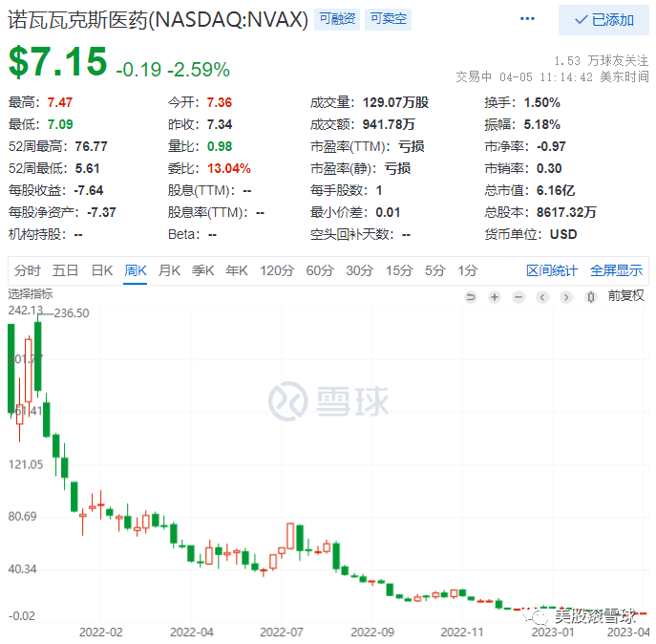Click the 2022-07 date axis label

pyautogui.click(x=281, y=633)
